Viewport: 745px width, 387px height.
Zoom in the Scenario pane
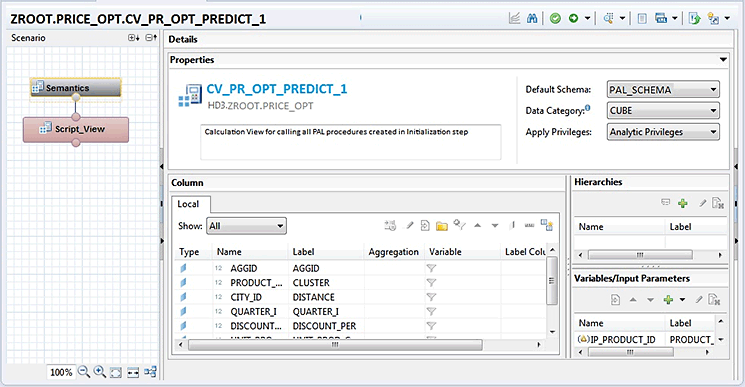coord(99,372)
